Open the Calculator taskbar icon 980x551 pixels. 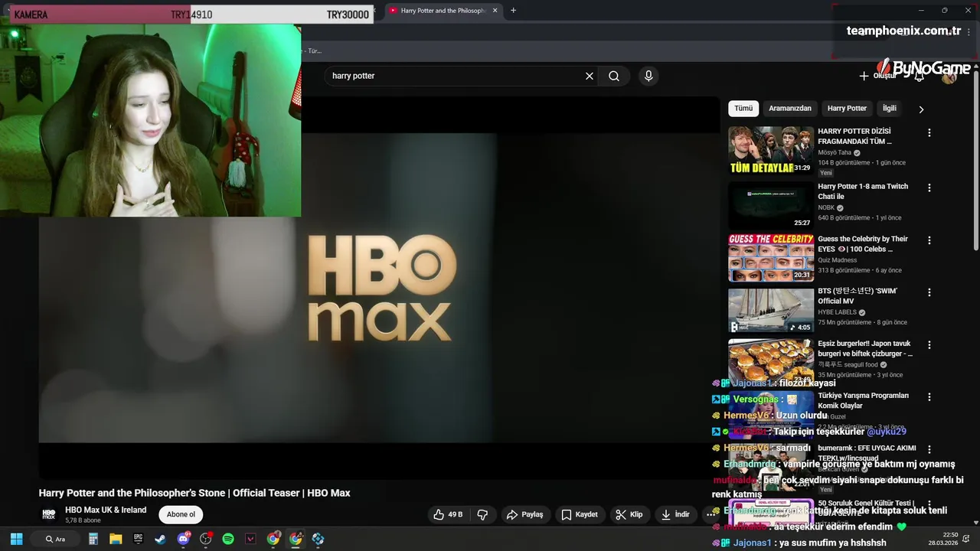click(93, 539)
